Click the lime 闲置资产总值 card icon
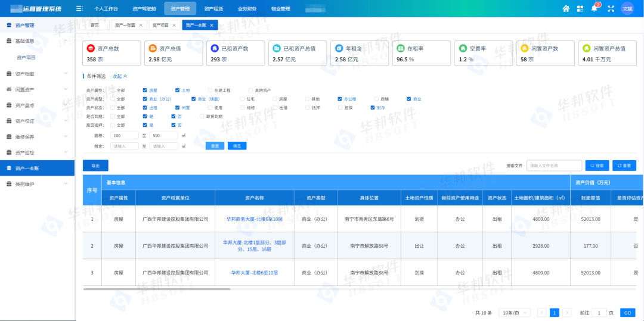644x321 pixels. click(x=587, y=48)
